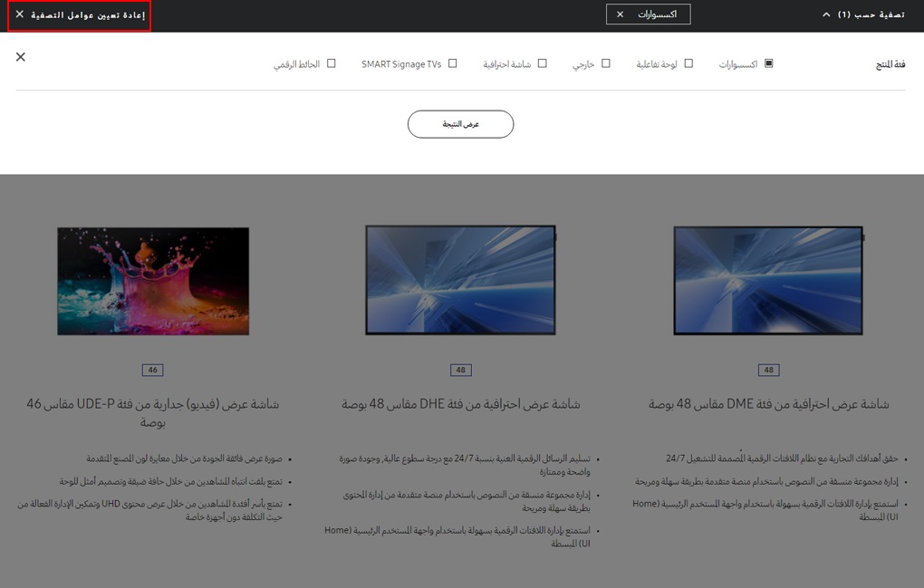Open the UDE-P مقاس 46 product title
This screenshot has width=924, height=588.
click(x=152, y=413)
